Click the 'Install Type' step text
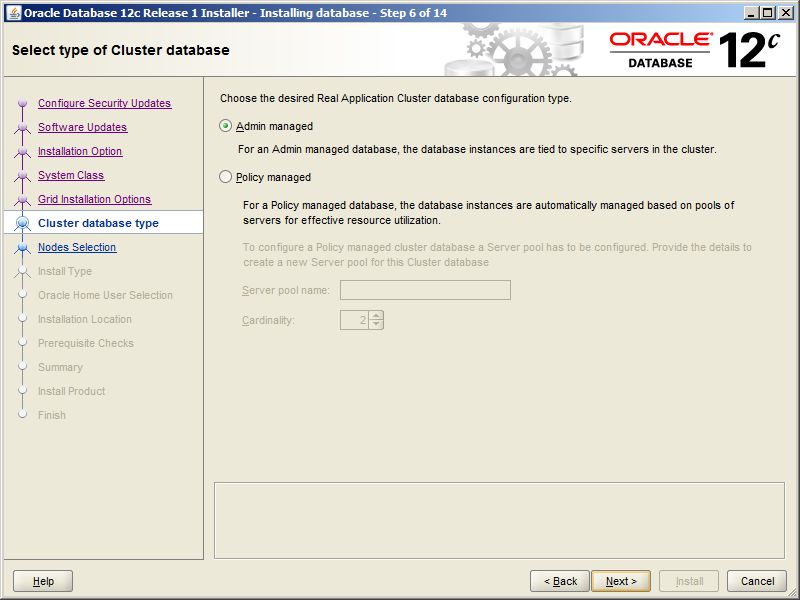800x600 pixels. pos(65,271)
